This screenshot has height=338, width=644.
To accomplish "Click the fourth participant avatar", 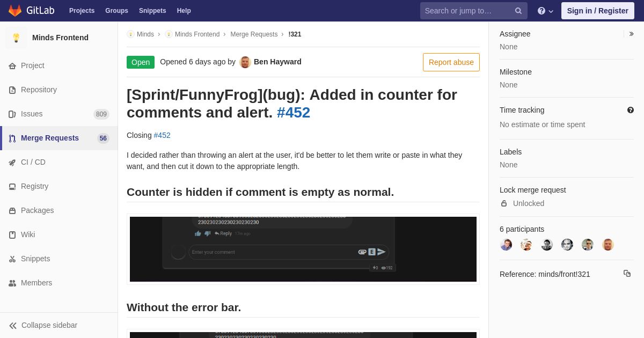I will (567, 245).
